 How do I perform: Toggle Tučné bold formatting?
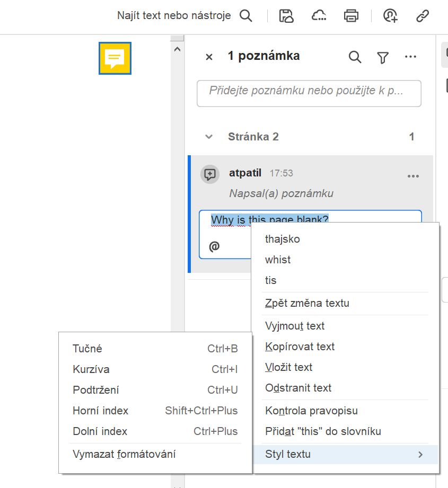tap(86, 349)
